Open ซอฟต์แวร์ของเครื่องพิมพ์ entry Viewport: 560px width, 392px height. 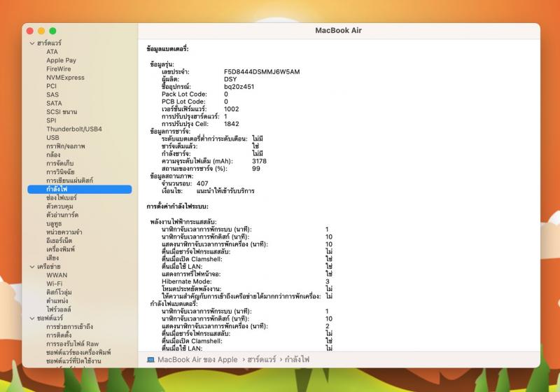78,352
